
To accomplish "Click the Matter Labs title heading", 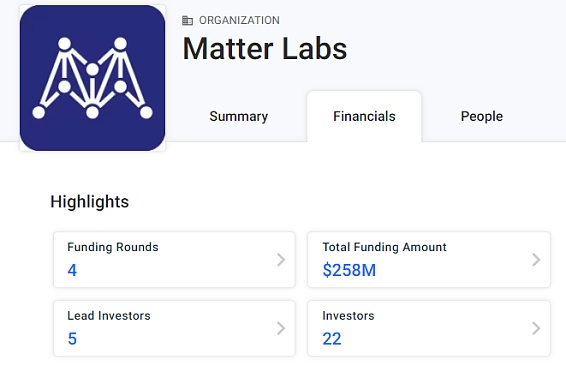I will point(265,49).
